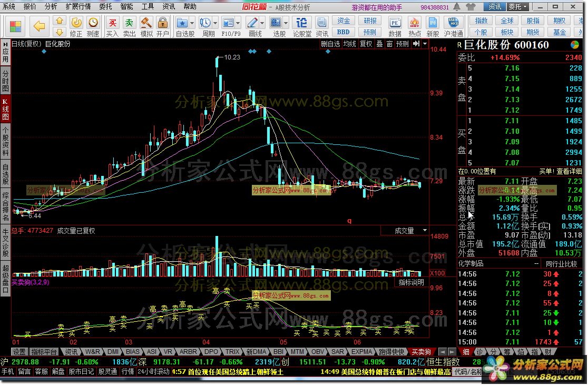Click the notification bell icon in title bar
Image resolution: width=588 pixels, height=385 pixels.
click(457, 7)
